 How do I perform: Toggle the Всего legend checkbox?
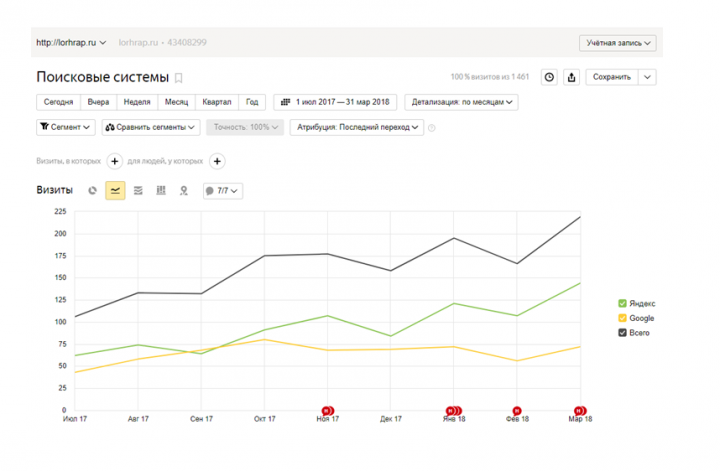(x=622, y=333)
